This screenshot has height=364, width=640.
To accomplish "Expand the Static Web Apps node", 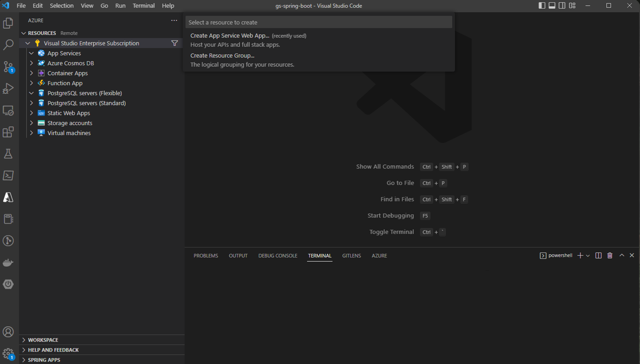I will (x=31, y=113).
